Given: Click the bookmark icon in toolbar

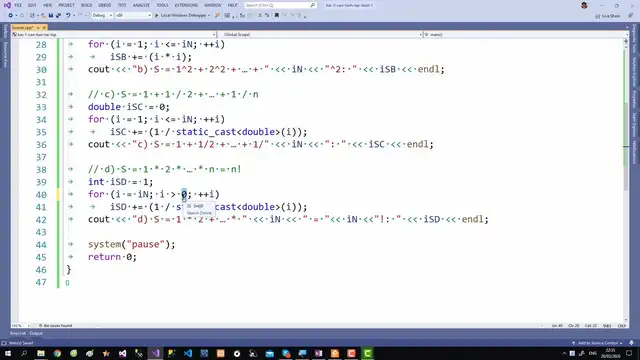Looking at the screenshot, I should point(276,16).
